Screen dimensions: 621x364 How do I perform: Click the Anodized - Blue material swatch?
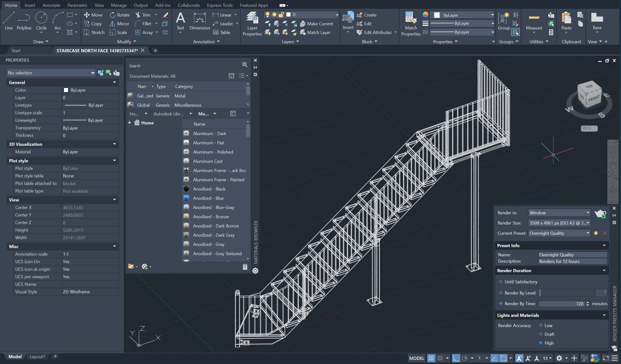[x=186, y=198]
